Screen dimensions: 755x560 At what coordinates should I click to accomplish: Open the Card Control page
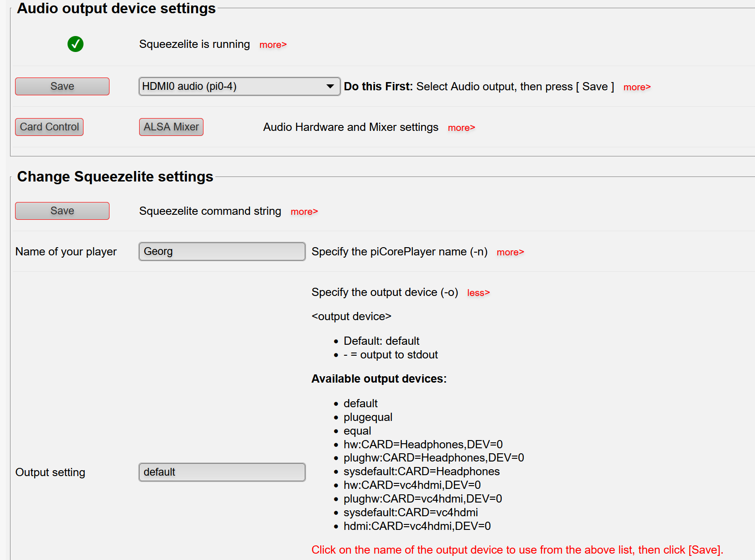tap(49, 127)
